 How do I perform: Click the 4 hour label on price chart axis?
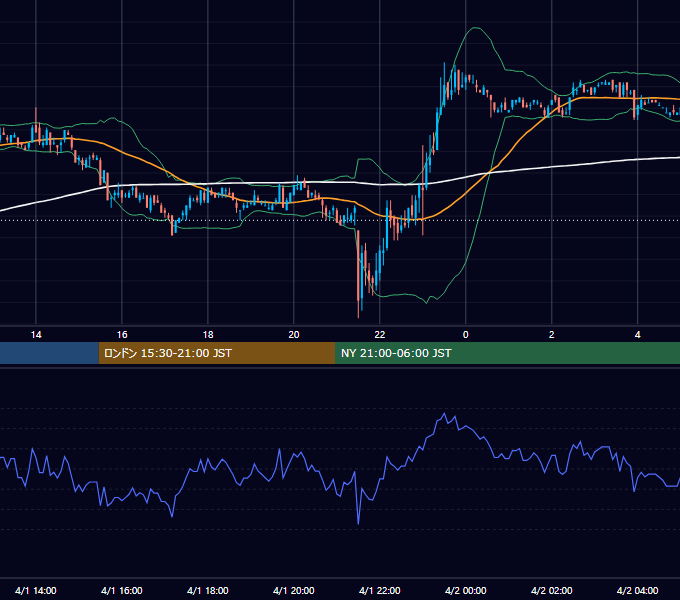pos(638,335)
